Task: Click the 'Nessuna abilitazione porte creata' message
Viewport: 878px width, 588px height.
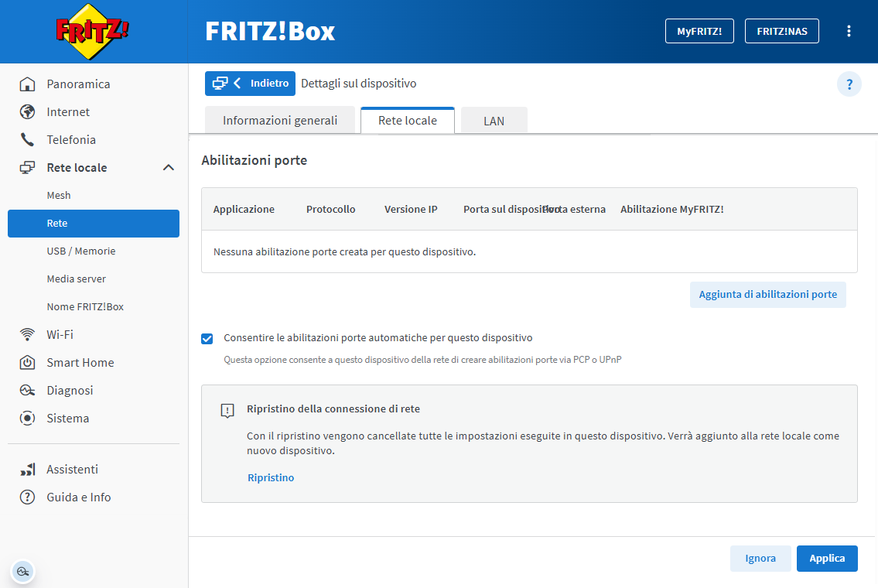Action: [344, 252]
